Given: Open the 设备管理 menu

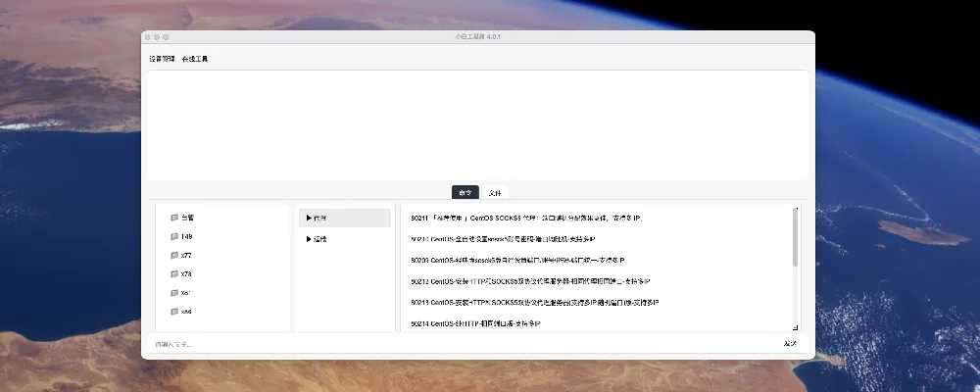Looking at the screenshot, I should (162, 59).
